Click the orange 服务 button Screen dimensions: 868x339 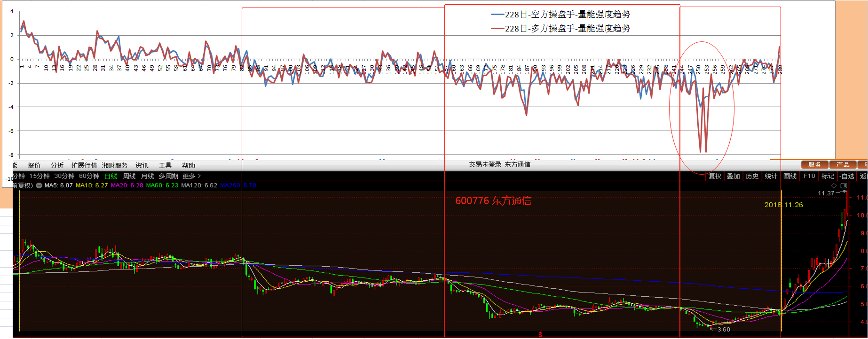(x=815, y=165)
